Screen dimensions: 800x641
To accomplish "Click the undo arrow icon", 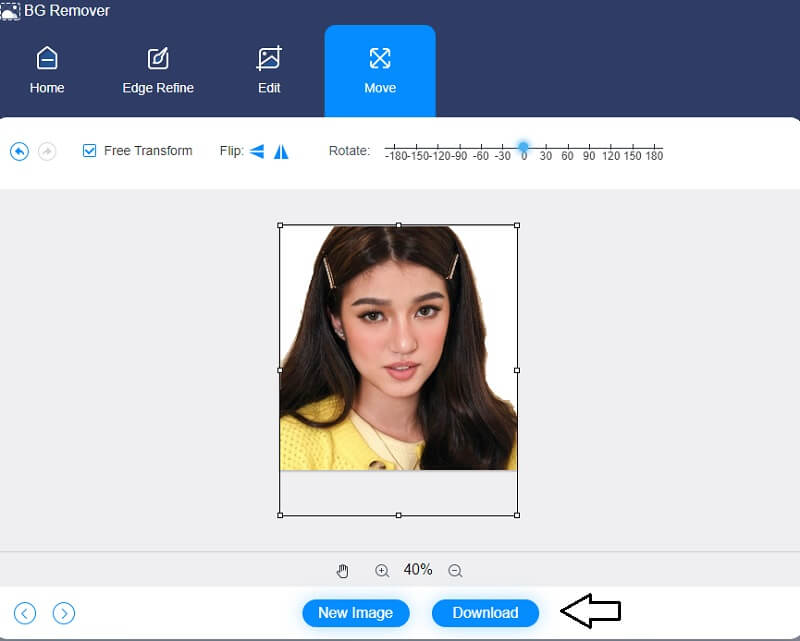I will 20,150.
